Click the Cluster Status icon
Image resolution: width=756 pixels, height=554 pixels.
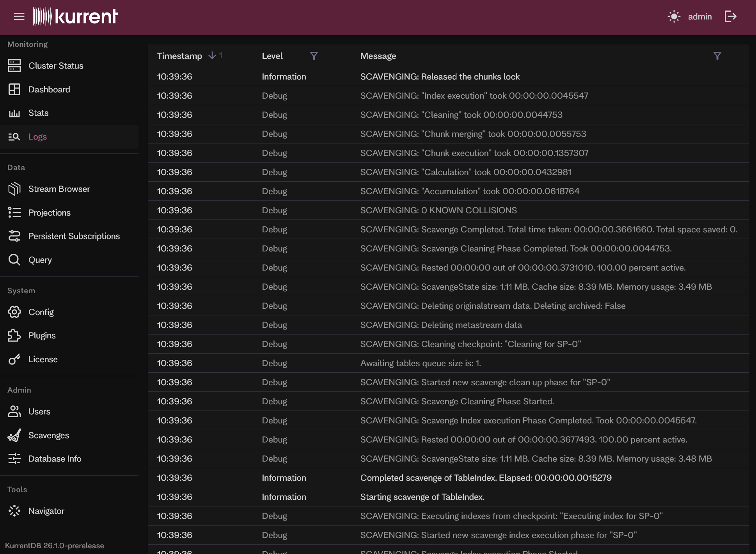point(14,65)
